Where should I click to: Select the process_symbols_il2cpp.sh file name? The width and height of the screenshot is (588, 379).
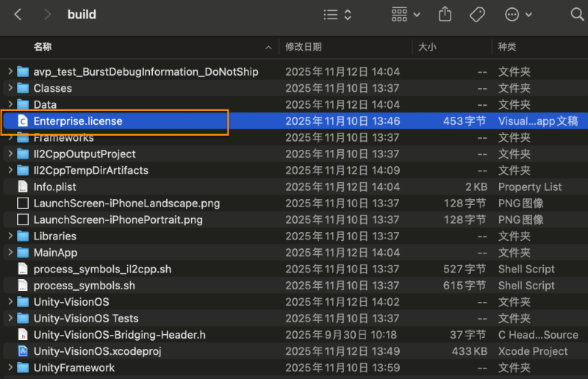(x=102, y=269)
